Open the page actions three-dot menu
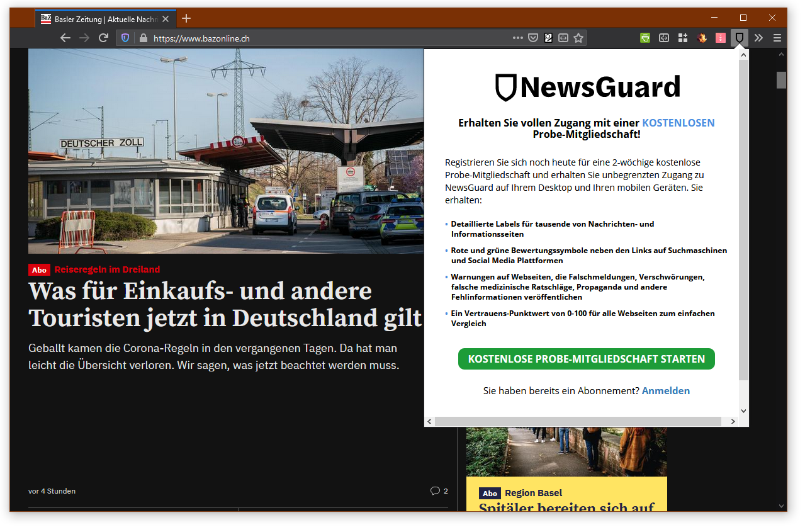The height and width of the screenshot is (532, 805). [517, 38]
